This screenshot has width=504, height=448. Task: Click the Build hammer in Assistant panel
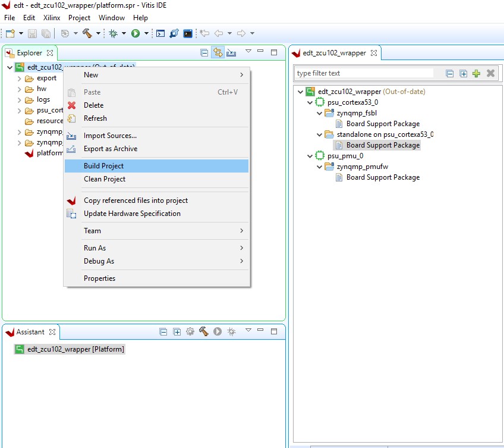click(x=203, y=331)
